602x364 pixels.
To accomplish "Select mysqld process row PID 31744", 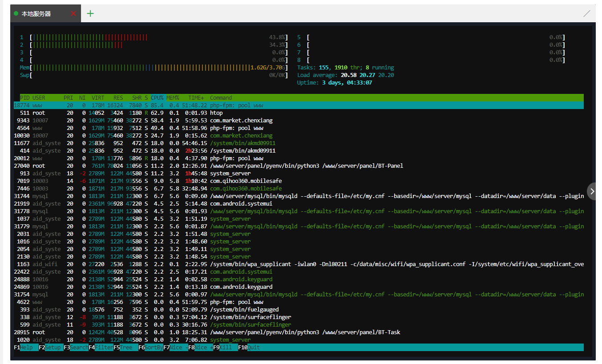I will (x=299, y=196).
